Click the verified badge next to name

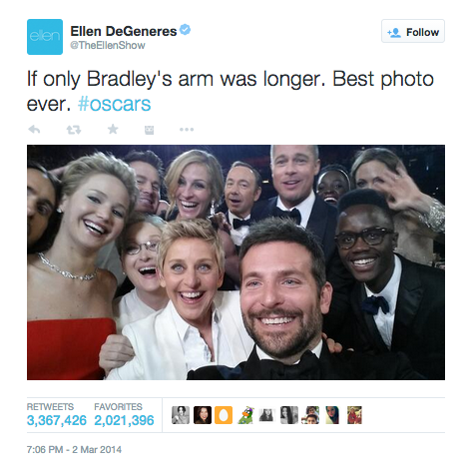185,30
